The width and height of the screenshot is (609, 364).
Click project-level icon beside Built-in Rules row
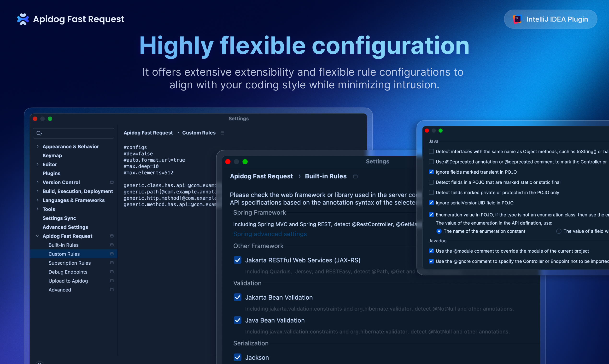pyautogui.click(x=112, y=245)
